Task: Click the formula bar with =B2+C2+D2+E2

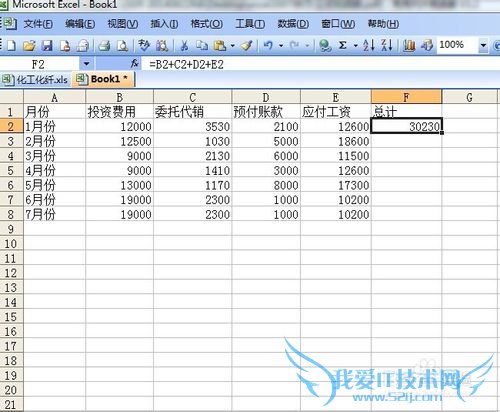Action: tap(320, 64)
